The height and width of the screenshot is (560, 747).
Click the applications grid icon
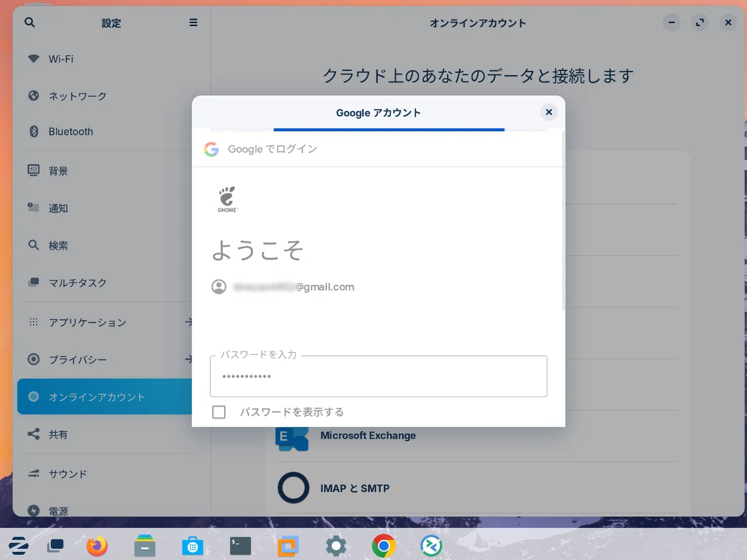click(34, 322)
